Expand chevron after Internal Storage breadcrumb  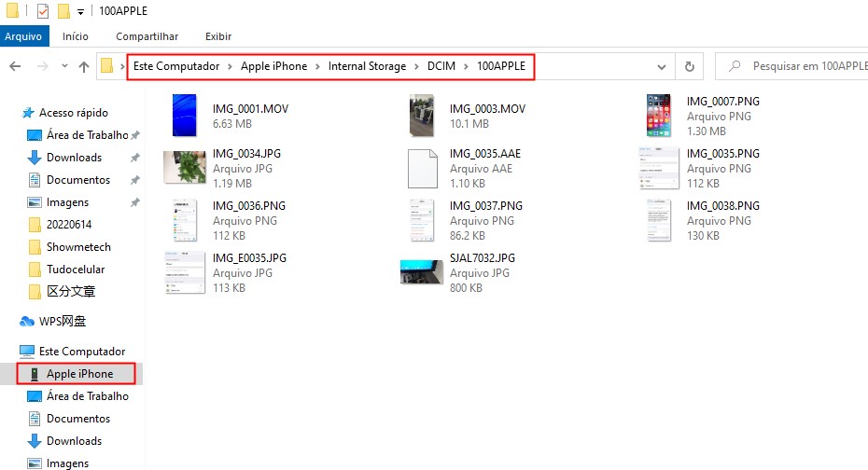[x=416, y=66]
